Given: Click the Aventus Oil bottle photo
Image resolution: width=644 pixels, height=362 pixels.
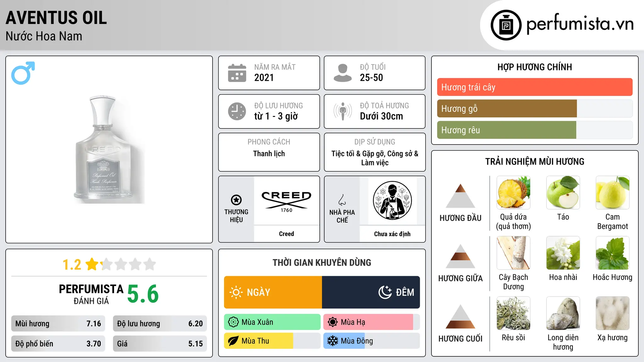Looking at the screenshot, I should pos(109,149).
